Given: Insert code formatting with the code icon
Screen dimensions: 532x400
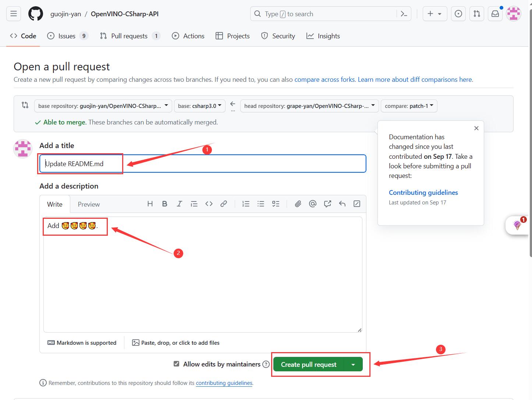Looking at the screenshot, I should tap(209, 204).
